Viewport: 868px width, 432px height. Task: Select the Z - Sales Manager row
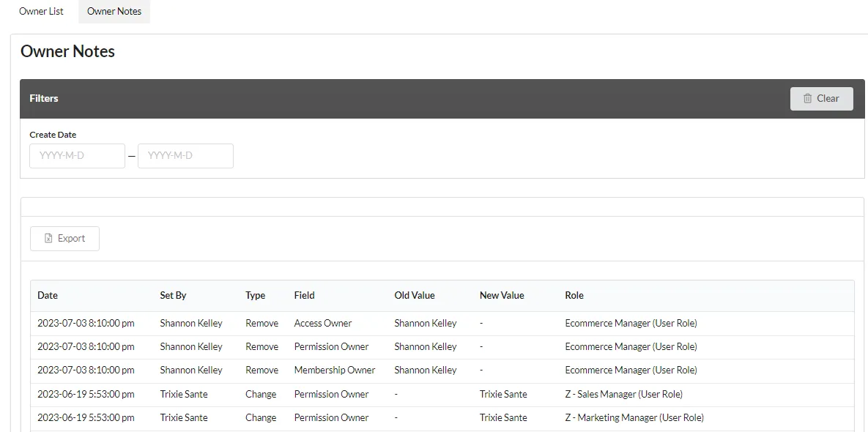pyautogui.click(x=442, y=395)
